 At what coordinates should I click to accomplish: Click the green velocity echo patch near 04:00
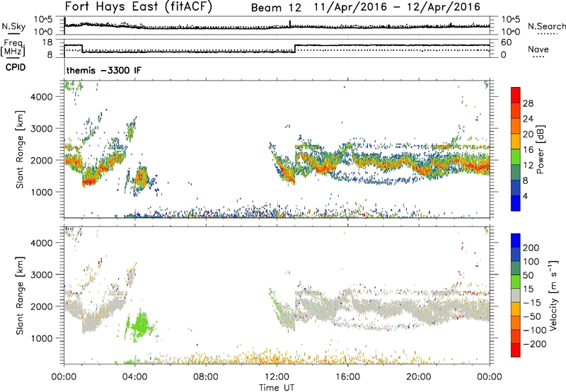tap(141, 326)
